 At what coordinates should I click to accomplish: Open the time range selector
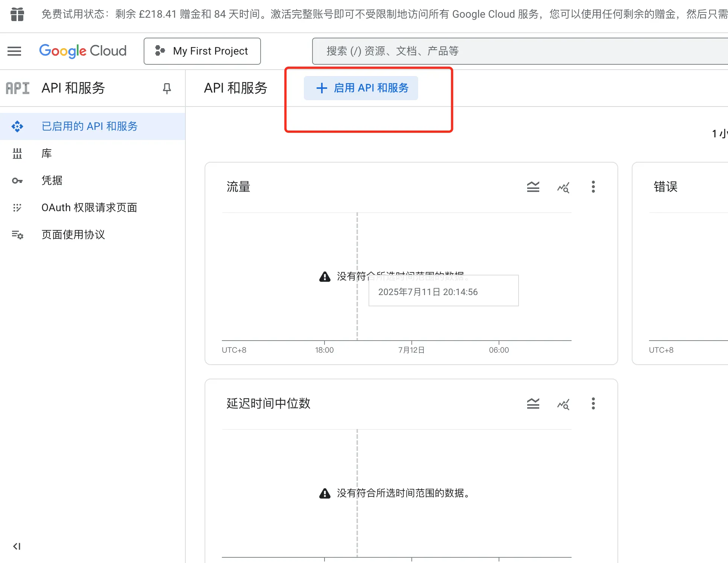[719, 134]
